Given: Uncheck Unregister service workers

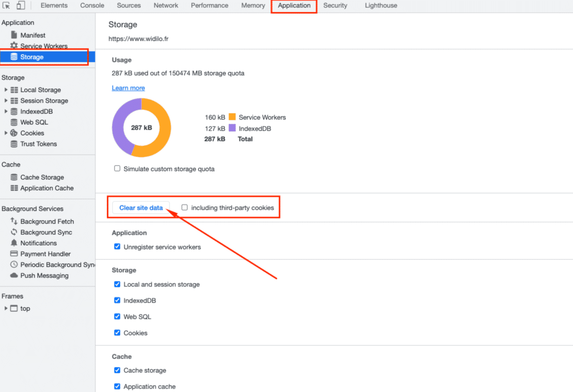Looking at the screenshot, I should tap(117, 247).
